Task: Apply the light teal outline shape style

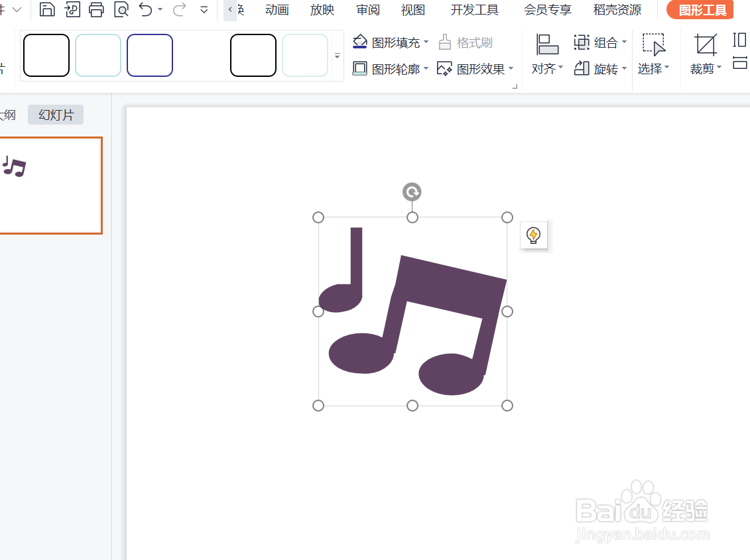Action: [x=98, y=56]
